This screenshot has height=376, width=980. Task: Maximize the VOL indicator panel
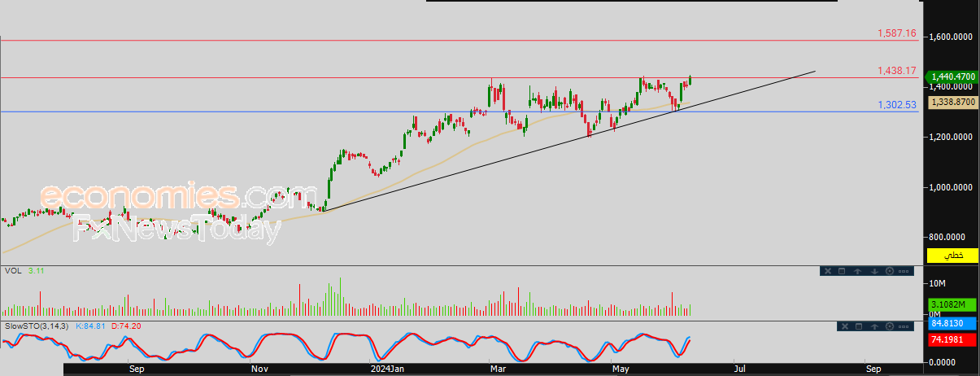tap(843, 271)
